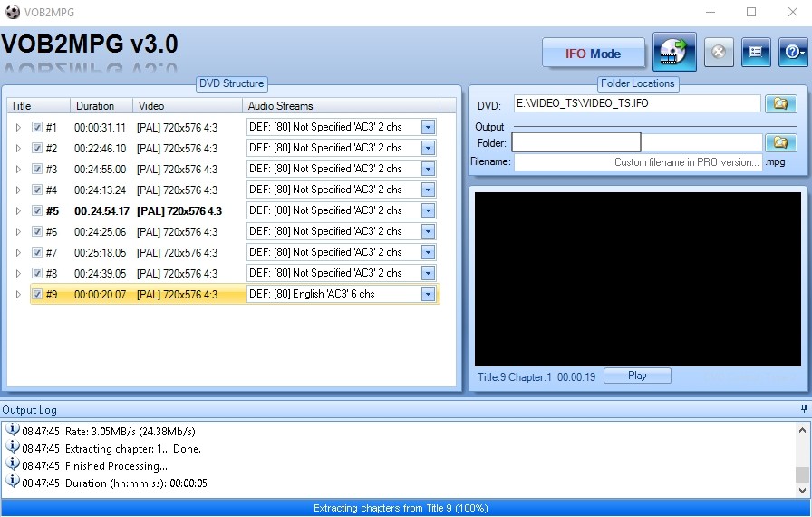Browse for the Output folder icon

pos(781,142)
